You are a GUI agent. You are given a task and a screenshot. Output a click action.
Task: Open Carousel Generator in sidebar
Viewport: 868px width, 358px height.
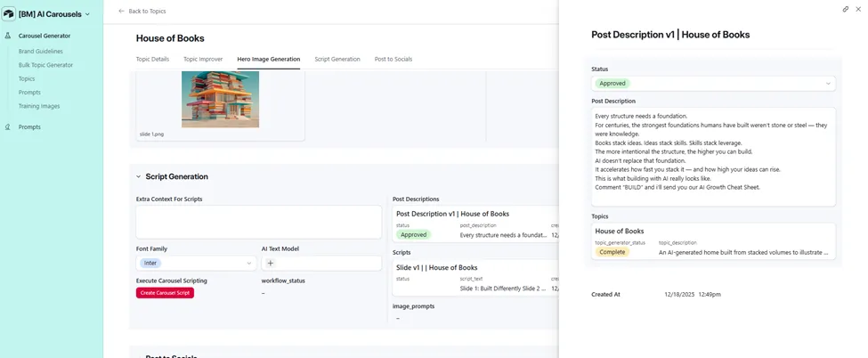pos(45,36)
